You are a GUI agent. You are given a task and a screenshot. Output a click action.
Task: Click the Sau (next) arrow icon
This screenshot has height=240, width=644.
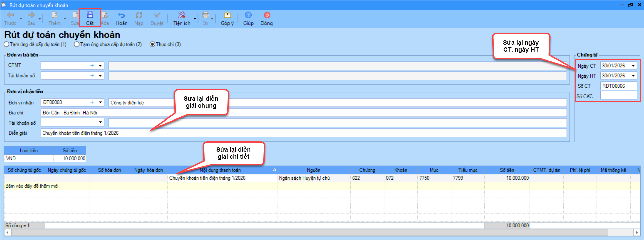[x=31, y=15]
